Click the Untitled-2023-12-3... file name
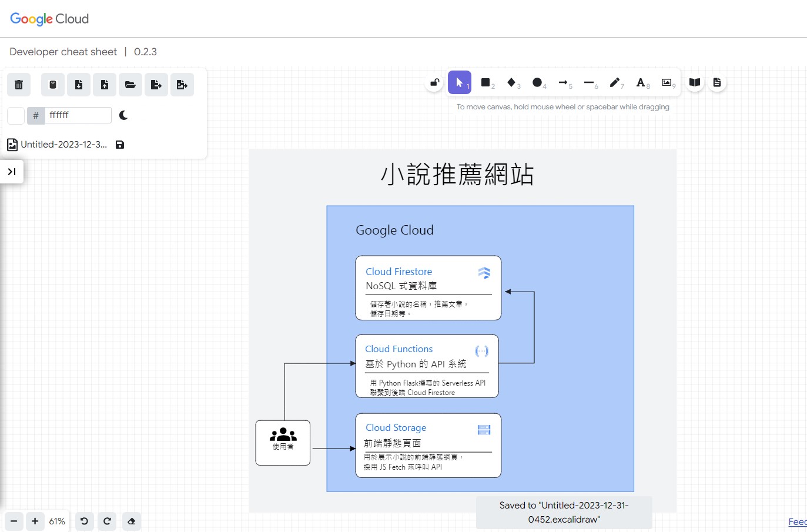 [64, 145]
